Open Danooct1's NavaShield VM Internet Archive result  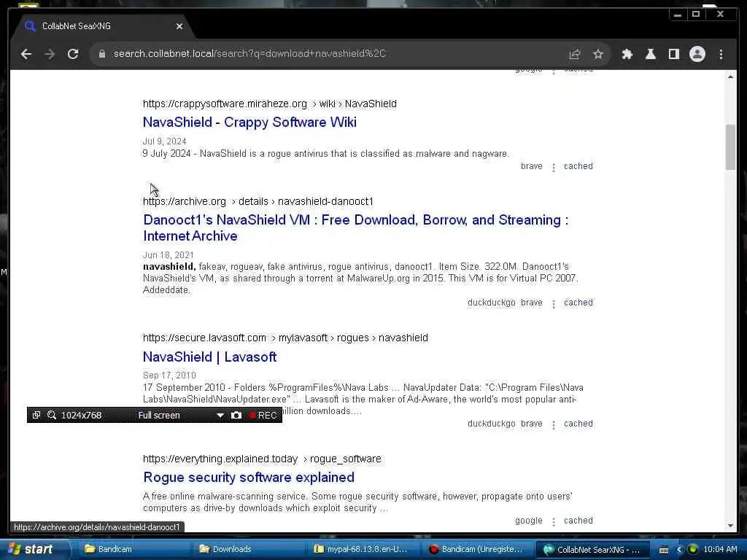click(x=356, y=227)
